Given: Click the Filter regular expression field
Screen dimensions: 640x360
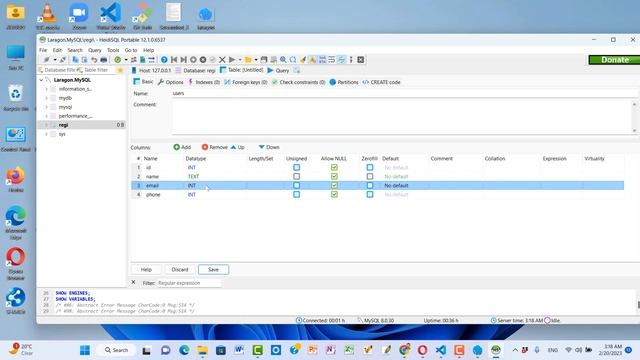Looking at the screenshot, I should coord(189,283).
